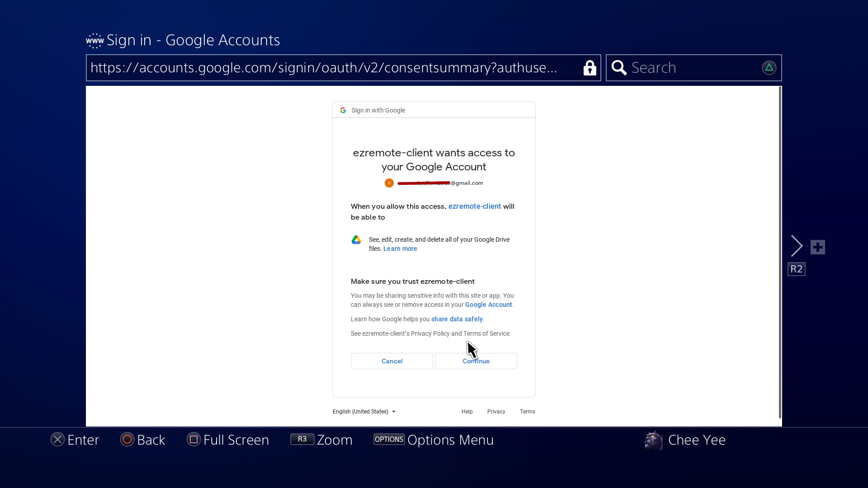The width and height of the screenshot is (868, 488).
Task: Click the accounts.google.com URL address bar
Action: pos(343,68)
